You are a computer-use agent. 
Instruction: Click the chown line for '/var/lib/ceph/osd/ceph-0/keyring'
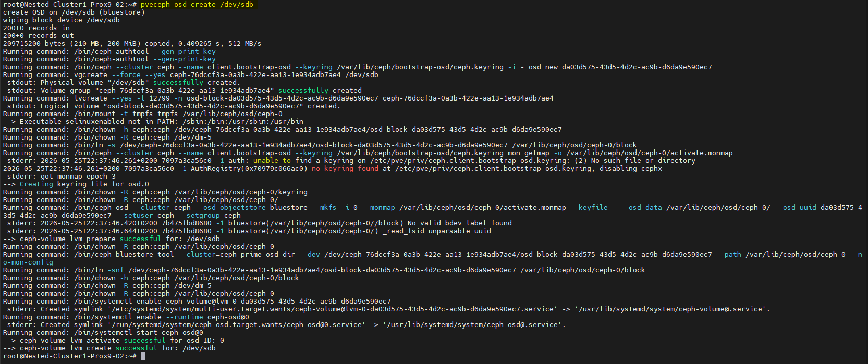[x=155, y=192]
